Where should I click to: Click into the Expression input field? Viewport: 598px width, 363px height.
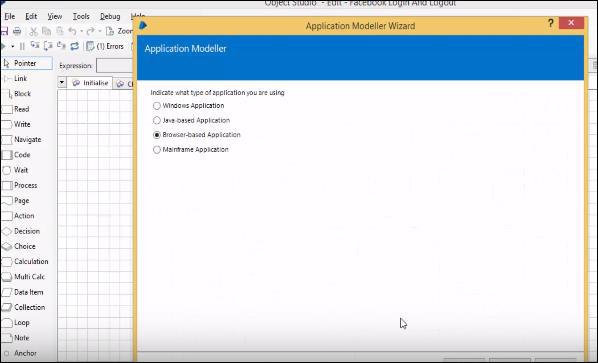pyautogui.click(x=115, y=66)
